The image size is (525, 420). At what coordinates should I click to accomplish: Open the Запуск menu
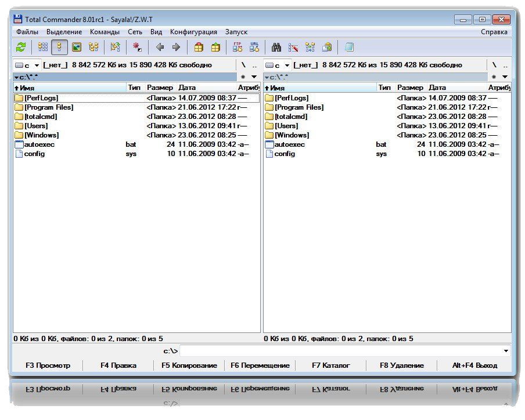[236, 32]
